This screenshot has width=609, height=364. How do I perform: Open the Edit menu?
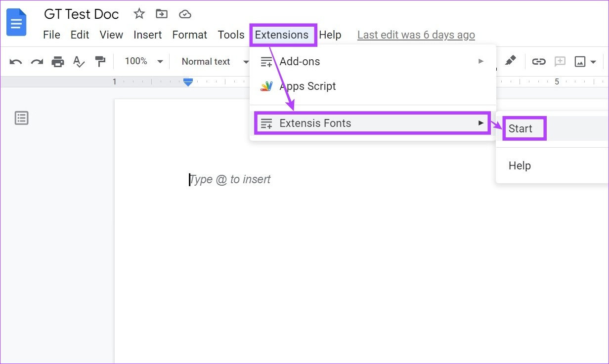tap(80, 35)
